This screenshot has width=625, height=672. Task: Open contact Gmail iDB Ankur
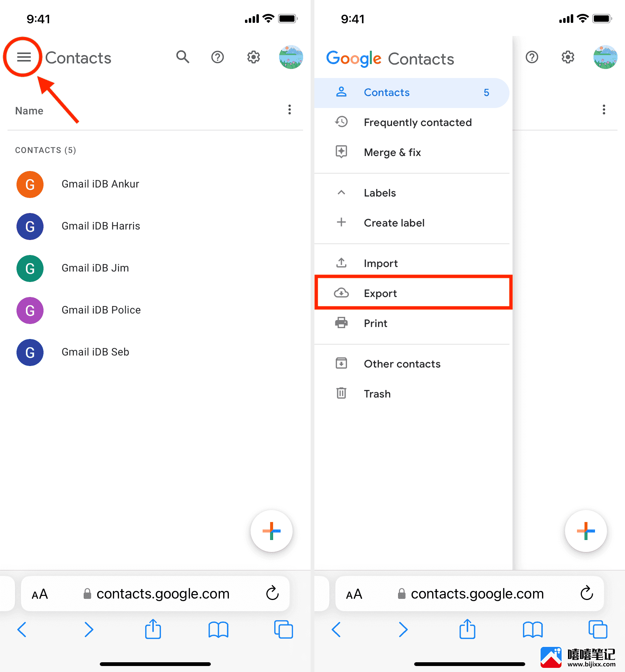pos(155,184)
